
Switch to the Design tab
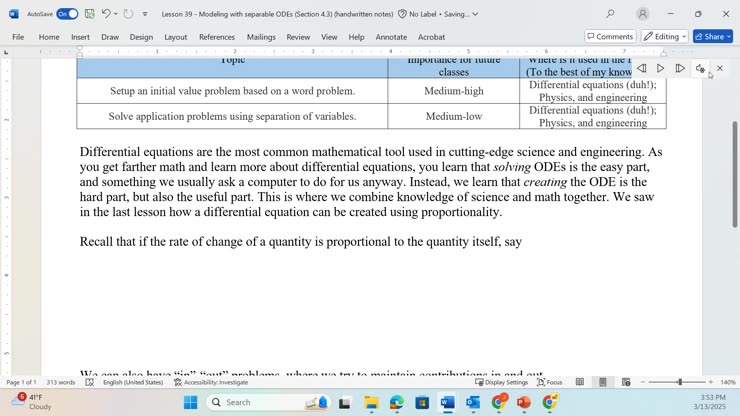141,37
